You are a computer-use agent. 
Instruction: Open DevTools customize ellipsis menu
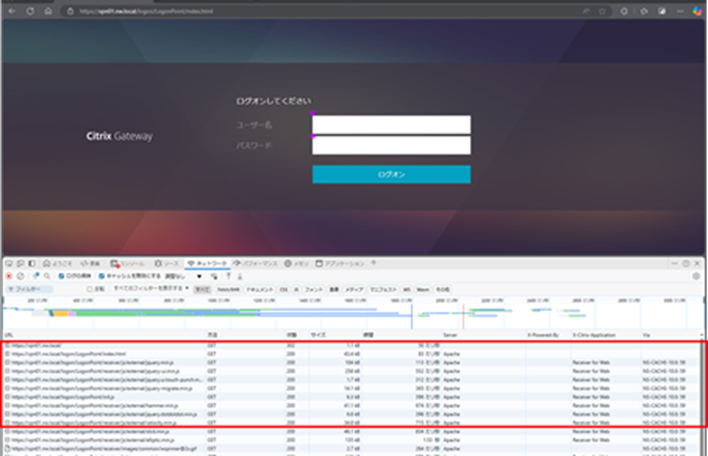point(675,263)
